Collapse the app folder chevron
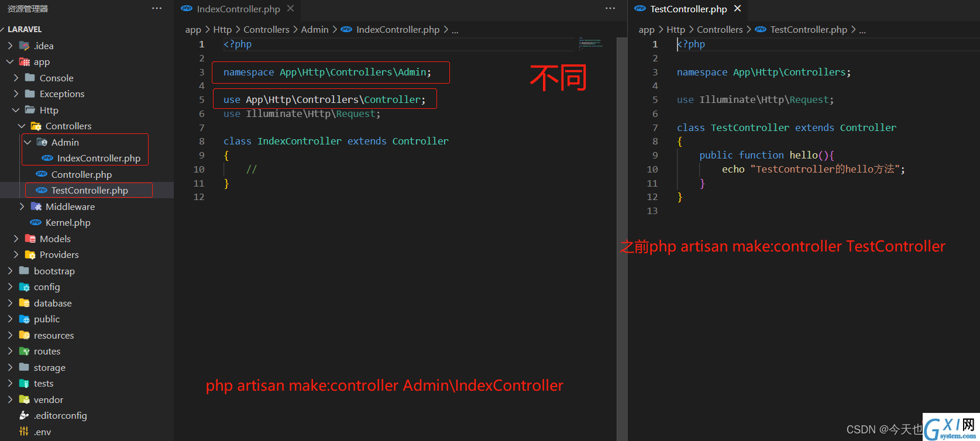This screenshot has width=980, height=441. tap(10, 61)
